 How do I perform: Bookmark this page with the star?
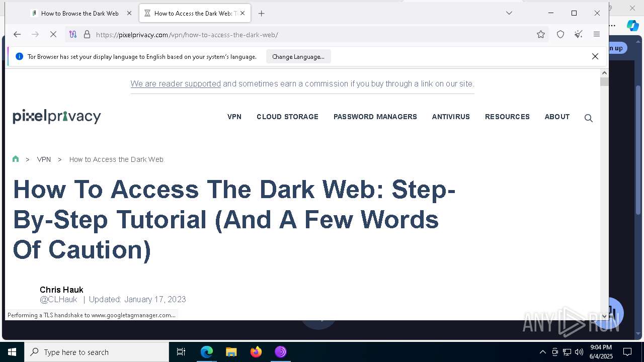[x=541, y=34]
